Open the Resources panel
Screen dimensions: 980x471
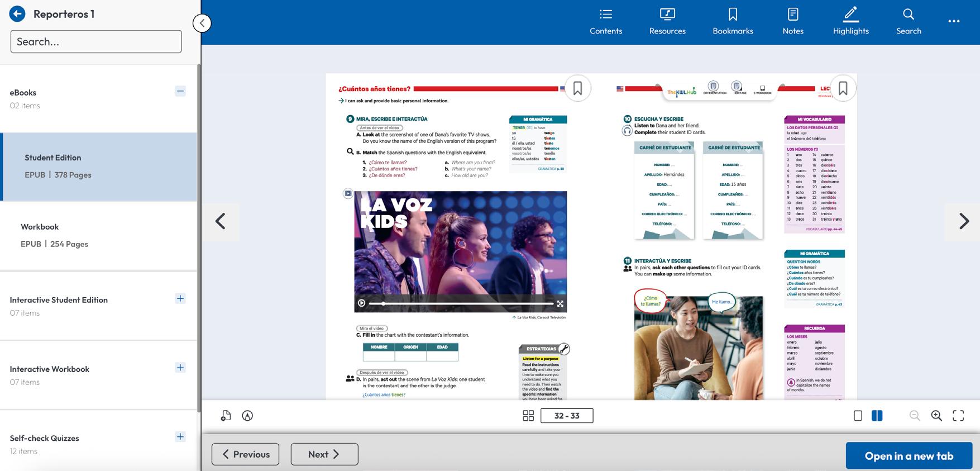[667, 22]
